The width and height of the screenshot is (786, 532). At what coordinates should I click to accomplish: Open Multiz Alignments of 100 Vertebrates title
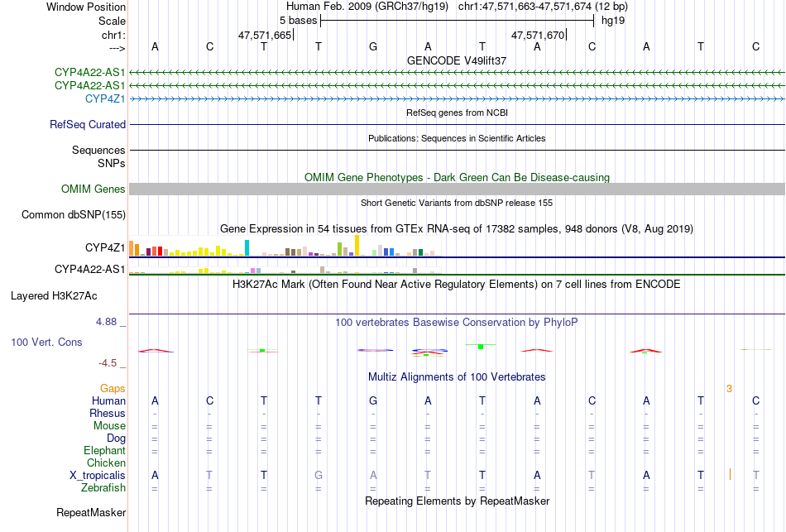pos(457,377)
